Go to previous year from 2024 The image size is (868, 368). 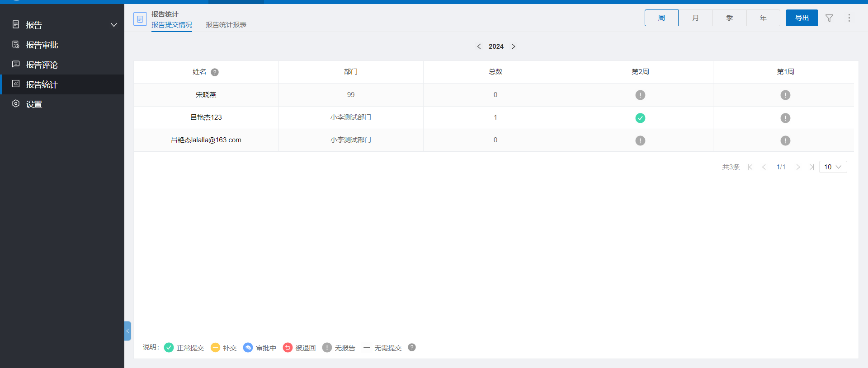pos(479,47)
